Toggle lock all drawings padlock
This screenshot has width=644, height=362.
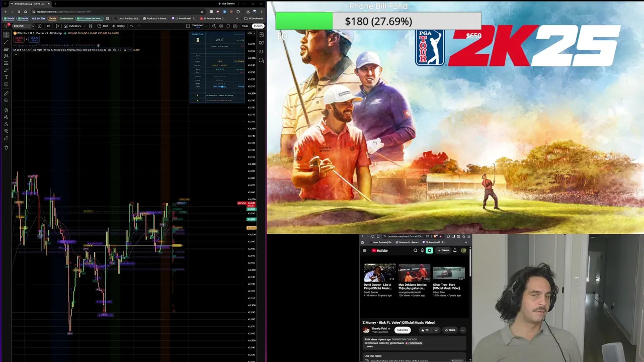tap(6, 124)
